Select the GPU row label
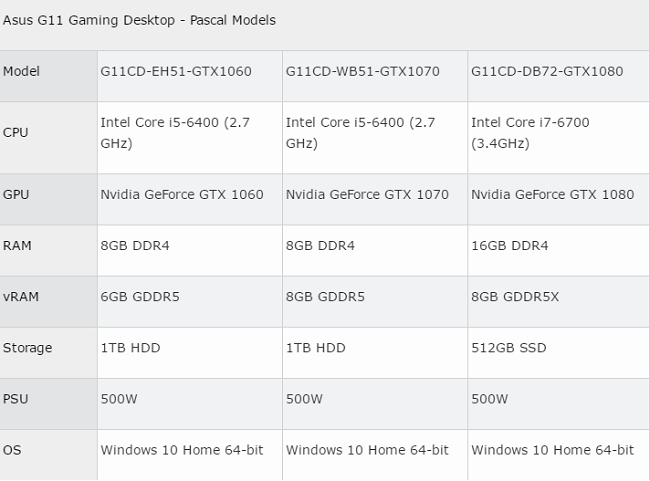Viewport: 650px width, 481px height. pos(16,195)
